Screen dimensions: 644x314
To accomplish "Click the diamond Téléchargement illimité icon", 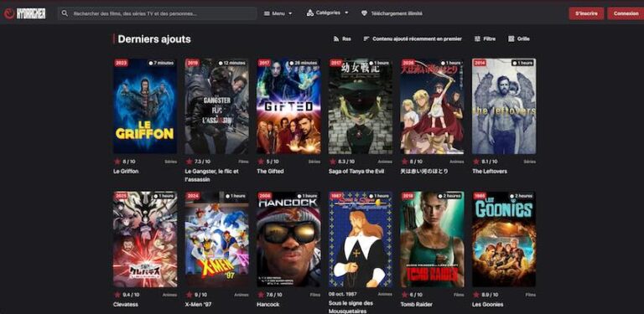I will [x=364, y=13].
